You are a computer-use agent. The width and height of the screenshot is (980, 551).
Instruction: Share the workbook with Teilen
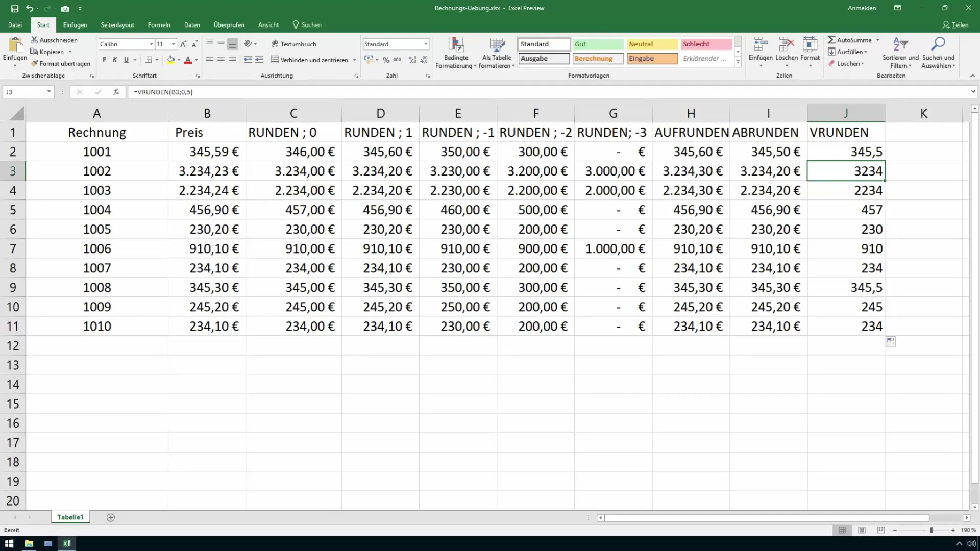(955, 24)
